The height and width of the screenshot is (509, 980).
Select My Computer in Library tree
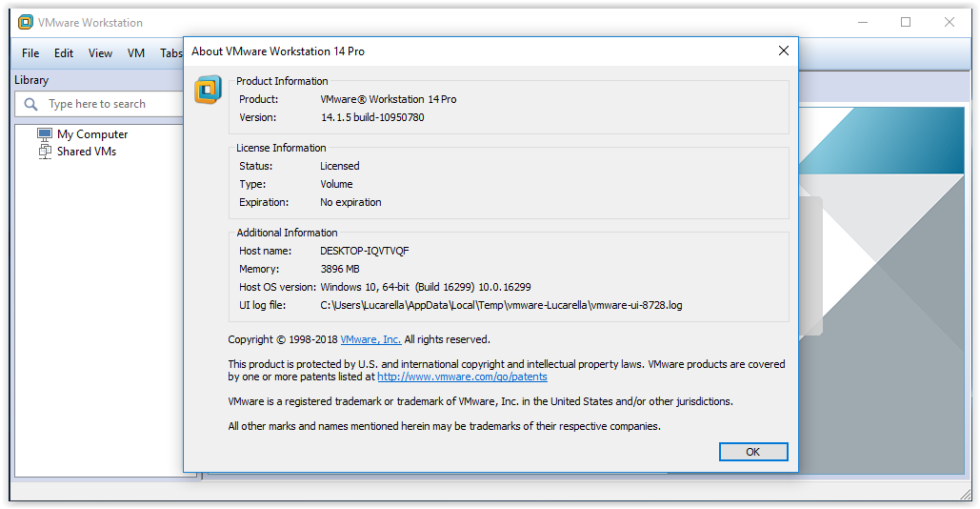tap(92, 134)
